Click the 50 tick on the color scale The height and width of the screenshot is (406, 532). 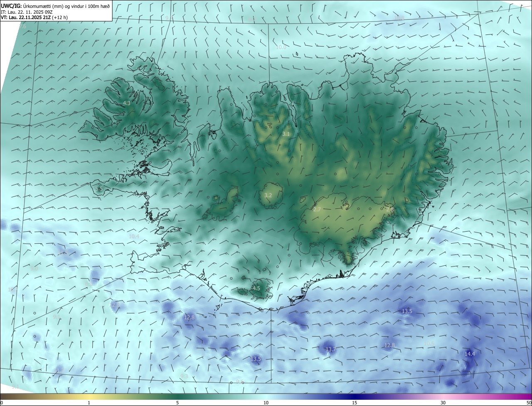click(529, 403)
